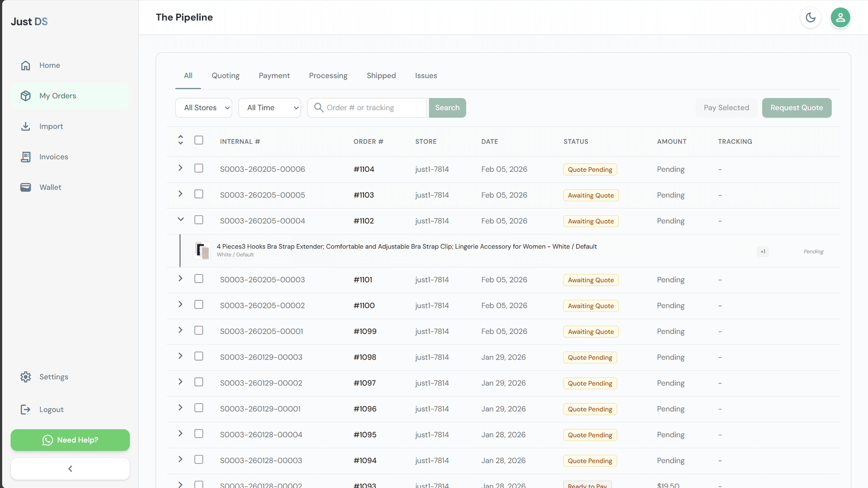Check the box for order #1103
Screen dimensions: 868x488
199,194
